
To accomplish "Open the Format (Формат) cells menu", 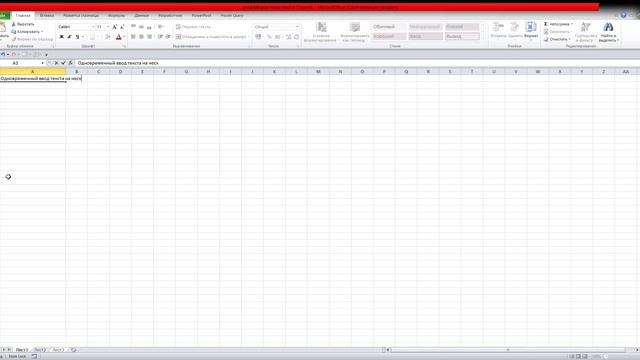I will [531, 31].
